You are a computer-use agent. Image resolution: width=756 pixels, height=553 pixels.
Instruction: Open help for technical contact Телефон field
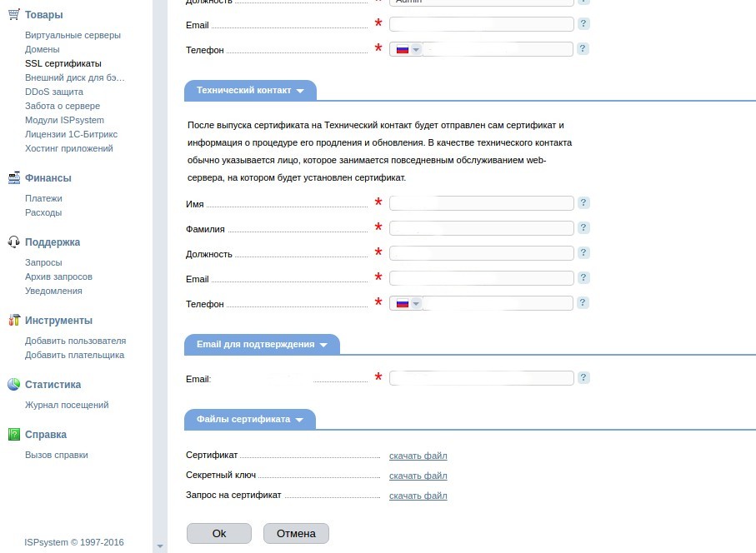[583, 303]
